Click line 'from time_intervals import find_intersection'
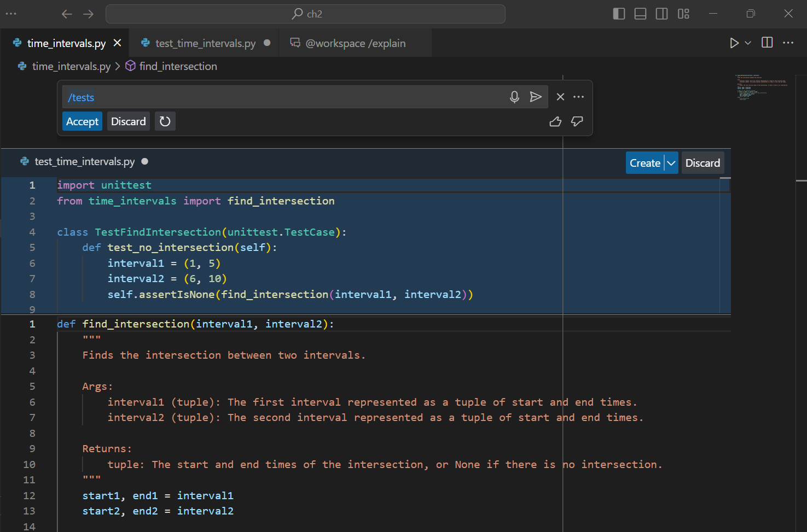 click(195, 201)
